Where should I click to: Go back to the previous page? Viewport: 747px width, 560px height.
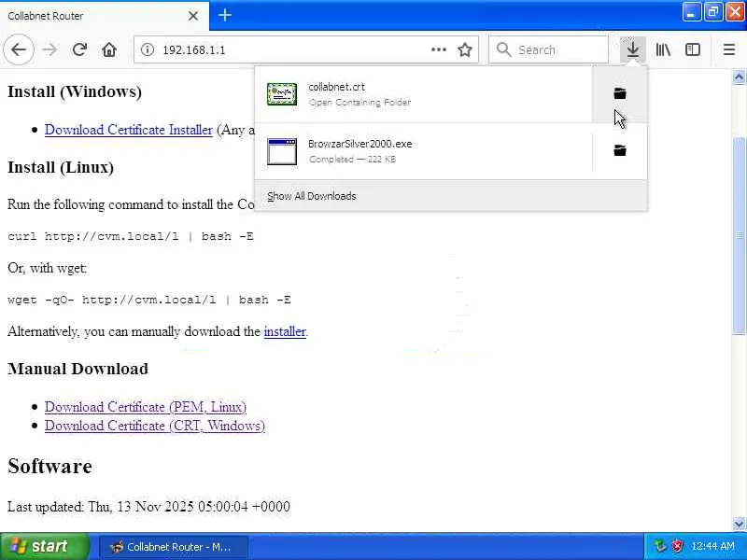(x=19, y=49)
